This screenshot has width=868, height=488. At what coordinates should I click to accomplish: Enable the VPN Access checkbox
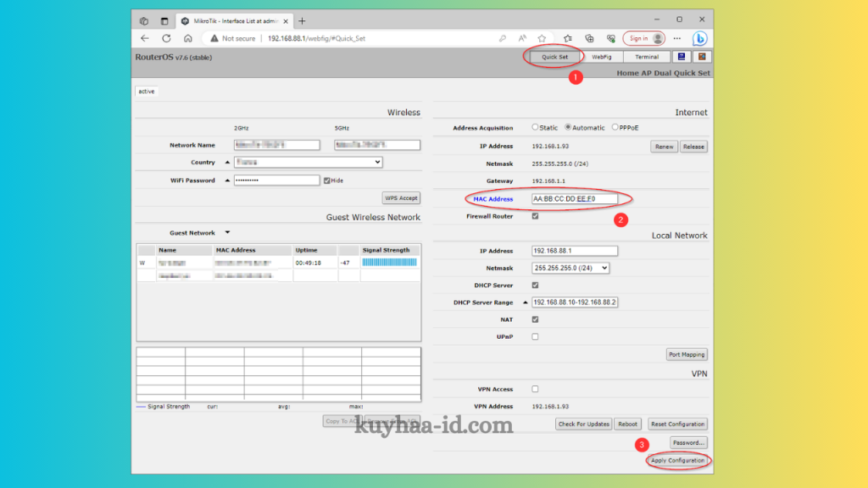[x=536, y=389]
